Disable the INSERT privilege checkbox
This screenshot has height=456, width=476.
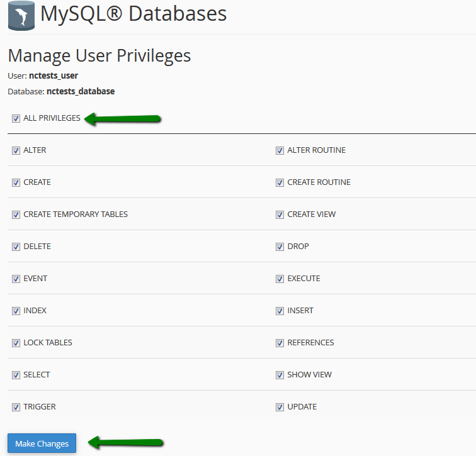(280, 311)
